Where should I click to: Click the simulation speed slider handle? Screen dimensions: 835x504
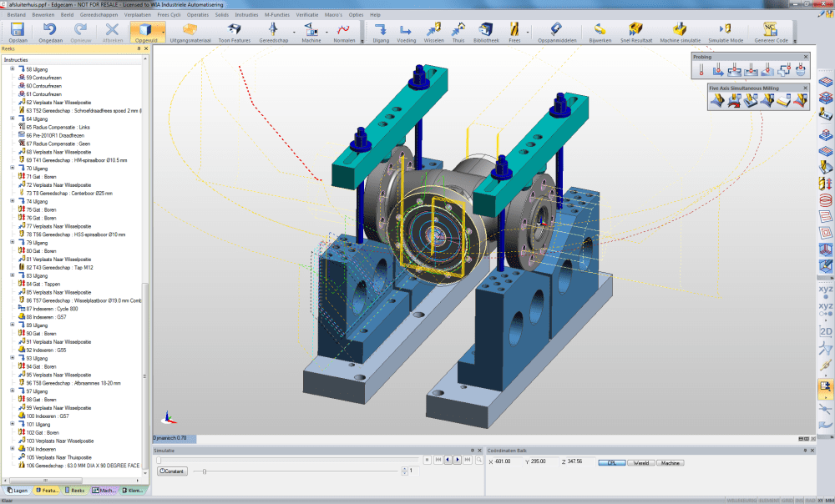click(205, 471)
